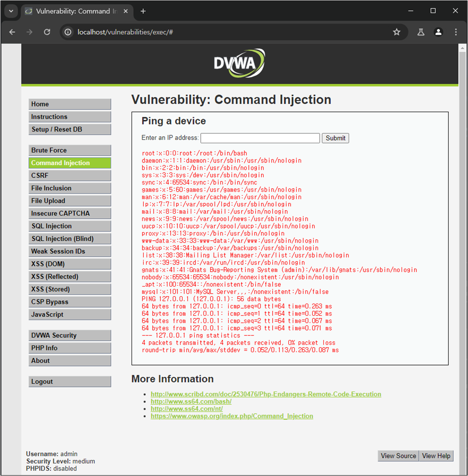This screenshot has width=468, height=476.
Task: Click Logout in sidebar
Action: coord(70,382)
